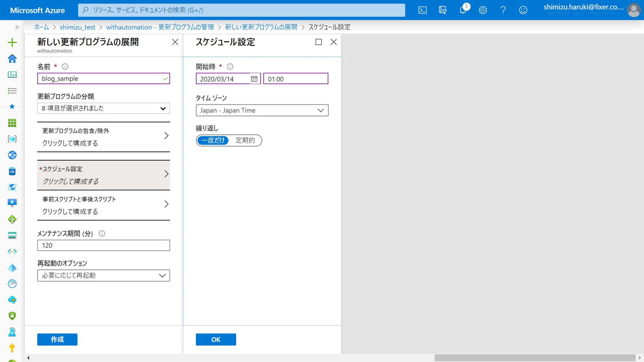Screen dimensions: 644x362
Task: Expand the 更新プログラムの分類 dropdown
Action: click(x=103, y=108)
